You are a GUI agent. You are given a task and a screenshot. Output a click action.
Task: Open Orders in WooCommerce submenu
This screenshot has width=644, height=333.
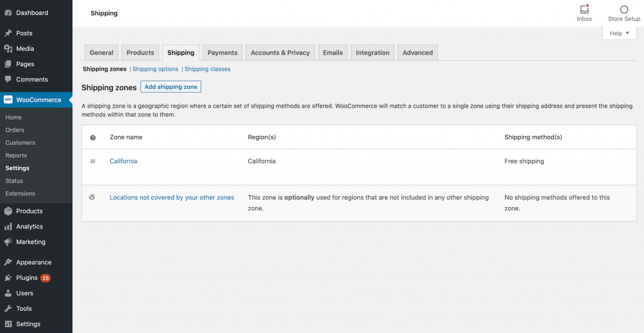coord(14,130)
